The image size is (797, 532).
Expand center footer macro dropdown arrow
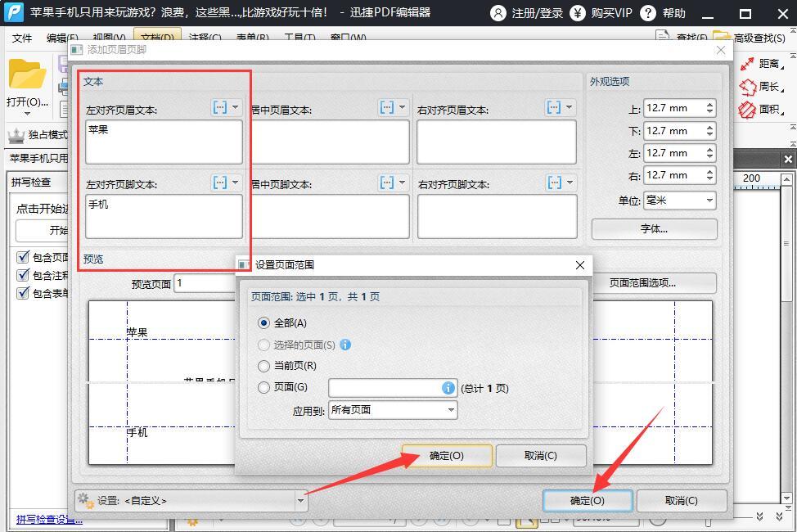click(x=402, y=182)
